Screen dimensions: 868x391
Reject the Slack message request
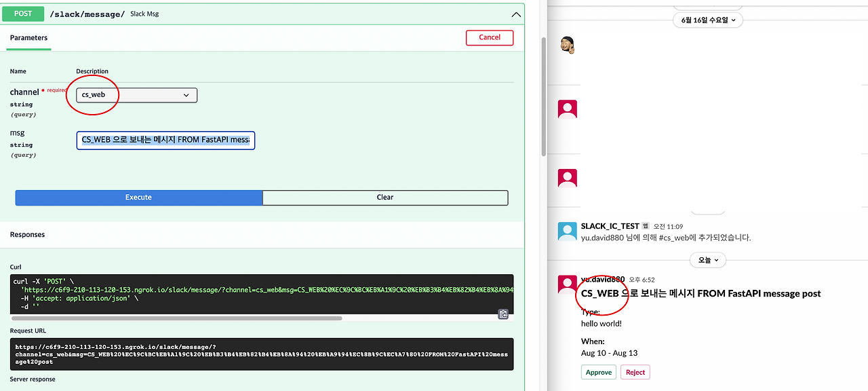point(635,372)
